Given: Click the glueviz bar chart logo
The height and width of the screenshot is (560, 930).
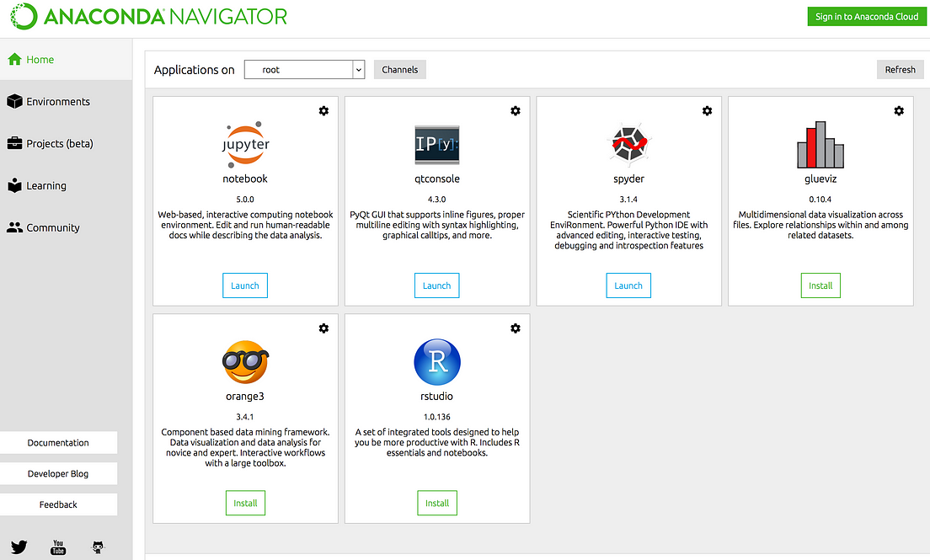Looking at the screenshot, I should pyautogui.click(x=820, y=145).
